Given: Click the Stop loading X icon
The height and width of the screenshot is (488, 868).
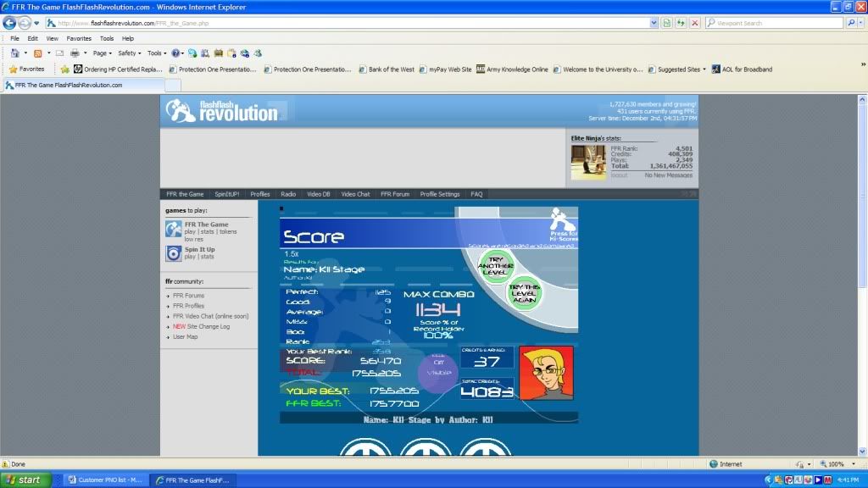Looking at the screenshot, I should (x=694, y=23).
